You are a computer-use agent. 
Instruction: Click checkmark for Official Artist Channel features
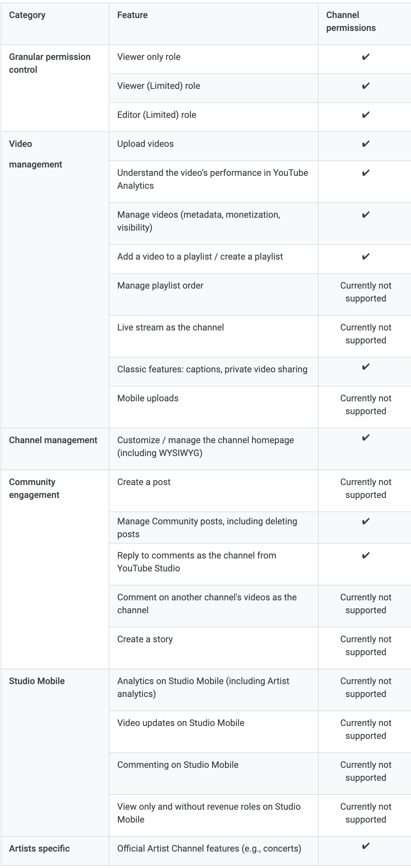(366, 846)
